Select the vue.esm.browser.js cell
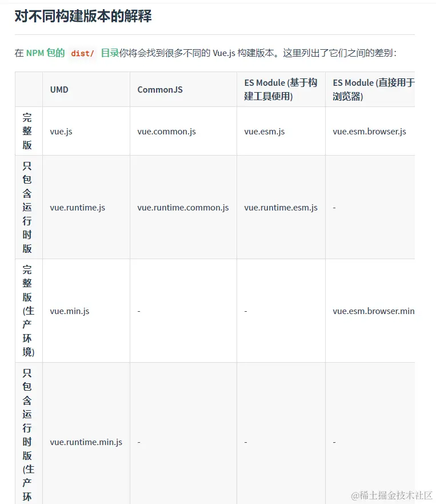Image resolution: width=436 pixels, height=504 pixels. [x=369, y=132]
